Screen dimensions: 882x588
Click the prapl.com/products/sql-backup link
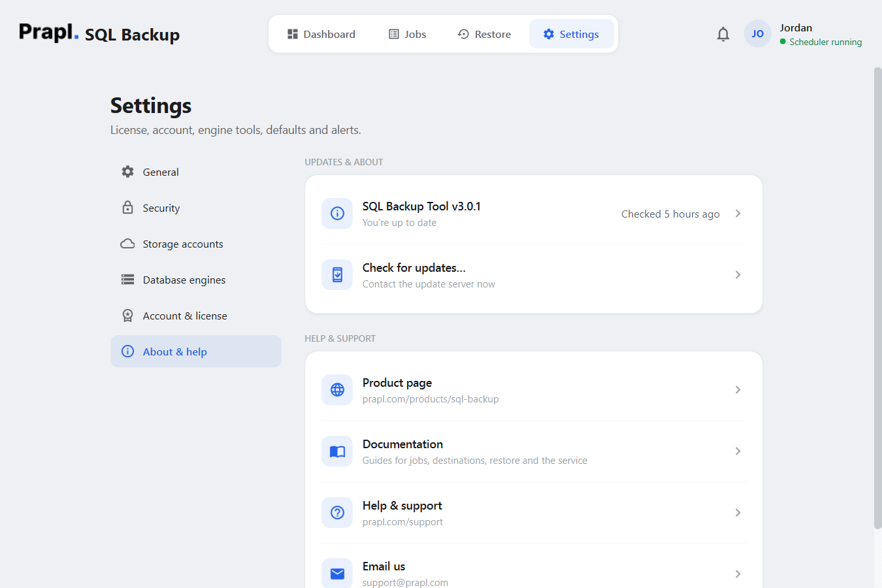[x=431, y=399]
